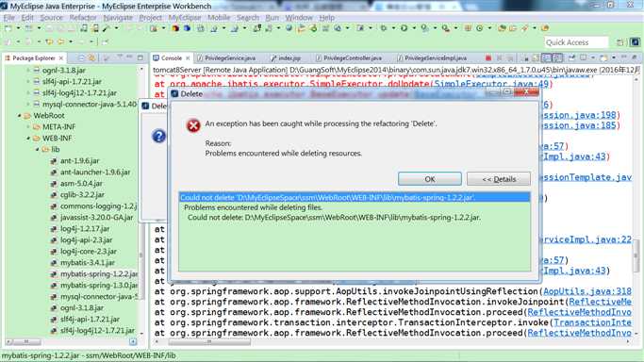Open the ssion.java:198 stack trace link
This screenshot has width=644, height=362.
tap(579, 115)
